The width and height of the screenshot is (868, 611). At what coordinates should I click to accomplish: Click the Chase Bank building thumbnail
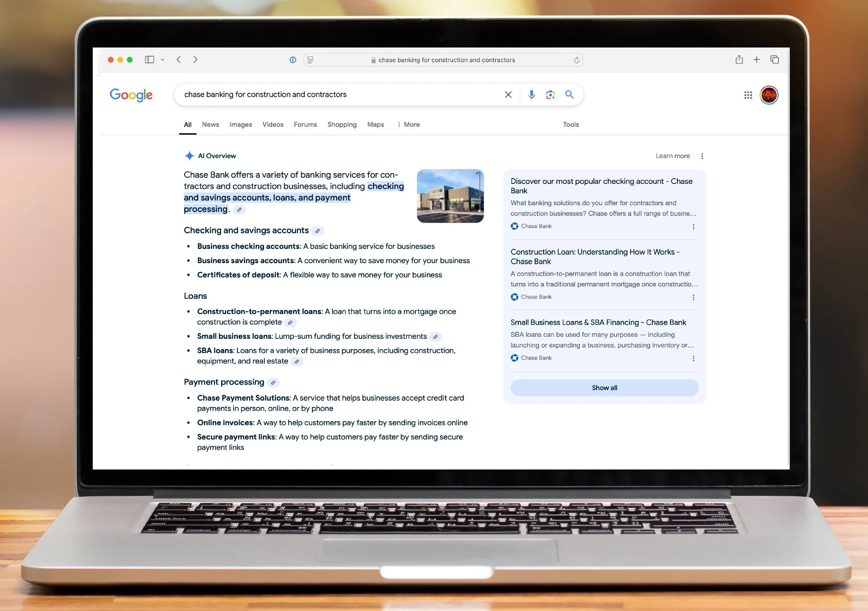tap(450, 196)
